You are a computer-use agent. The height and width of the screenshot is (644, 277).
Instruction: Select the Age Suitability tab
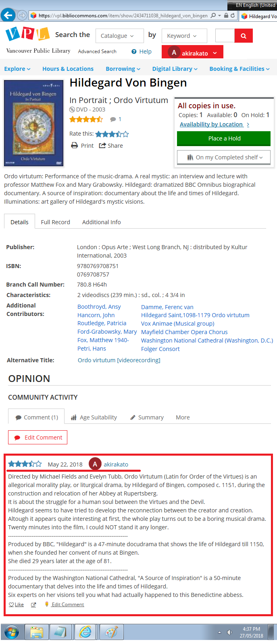94,417
